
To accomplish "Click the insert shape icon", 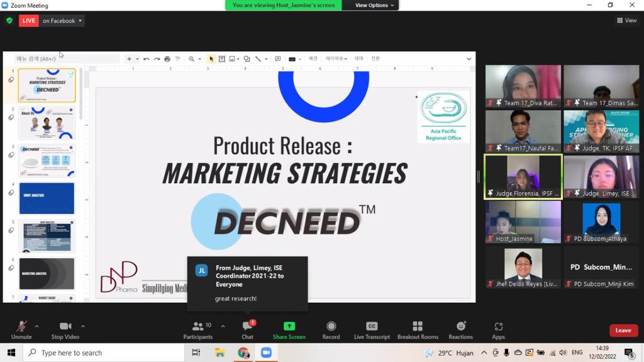I will pos(247,59).
